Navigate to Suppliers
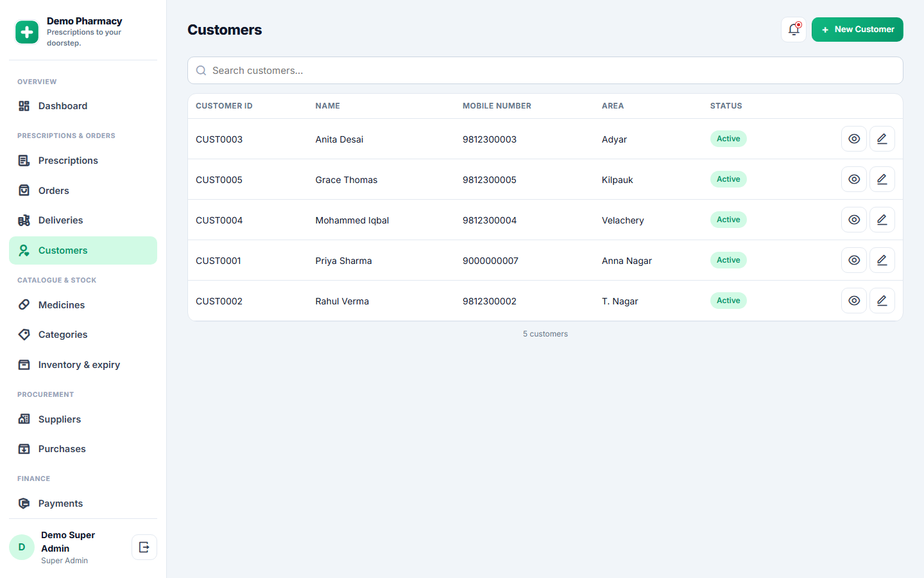 click(83, 419)
